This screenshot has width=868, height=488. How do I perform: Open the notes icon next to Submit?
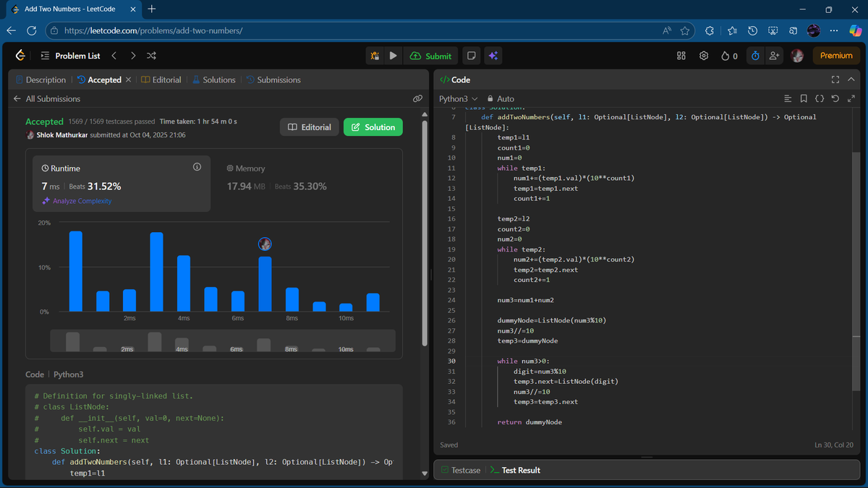point(471,56)
